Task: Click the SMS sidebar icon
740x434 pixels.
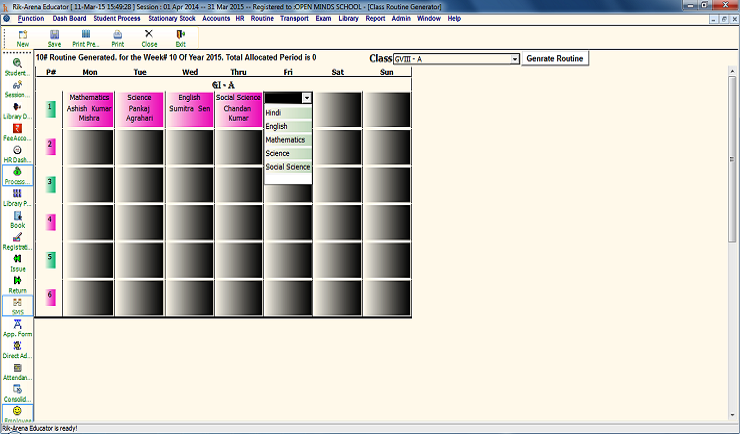Action: tap(17, 305)
